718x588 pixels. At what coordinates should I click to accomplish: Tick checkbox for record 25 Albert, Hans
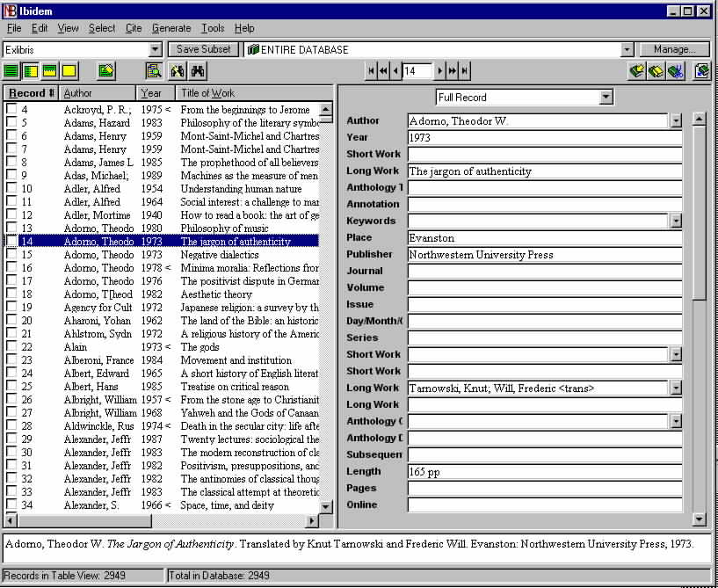point(11,386)
